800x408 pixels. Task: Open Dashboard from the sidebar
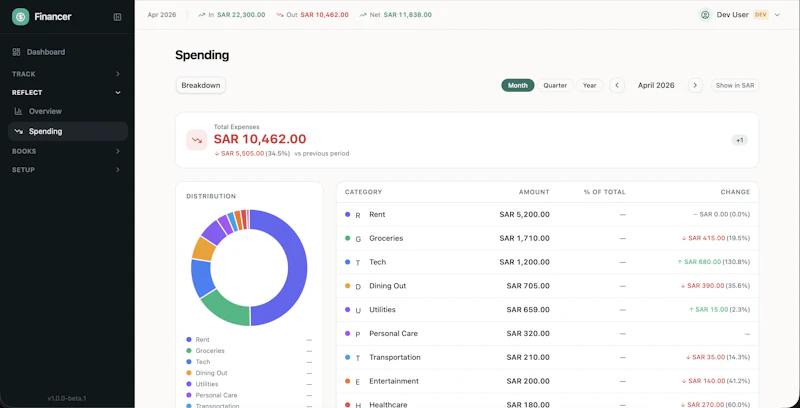(67, 52)
